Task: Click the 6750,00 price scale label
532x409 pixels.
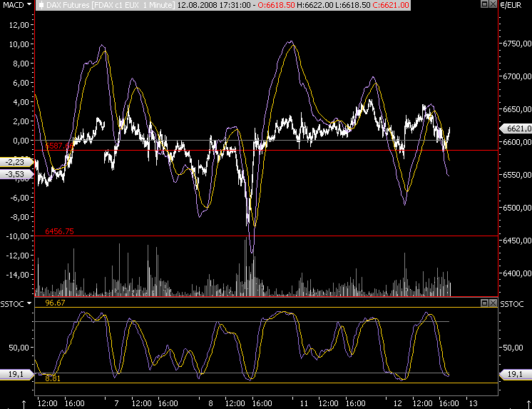Action: 517,44
